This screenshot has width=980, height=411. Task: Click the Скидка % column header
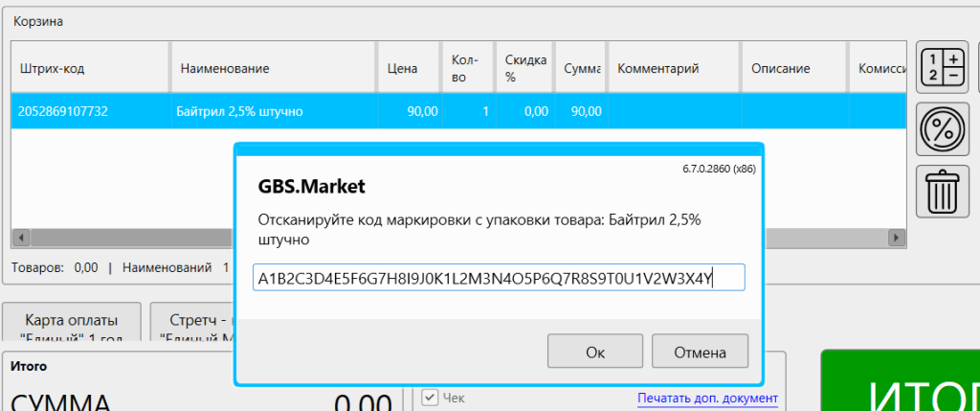pyautogui.click(x=524, y=68)
